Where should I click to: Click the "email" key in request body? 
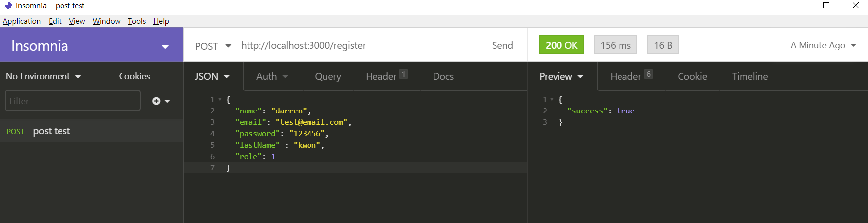(x=250, y=122)
